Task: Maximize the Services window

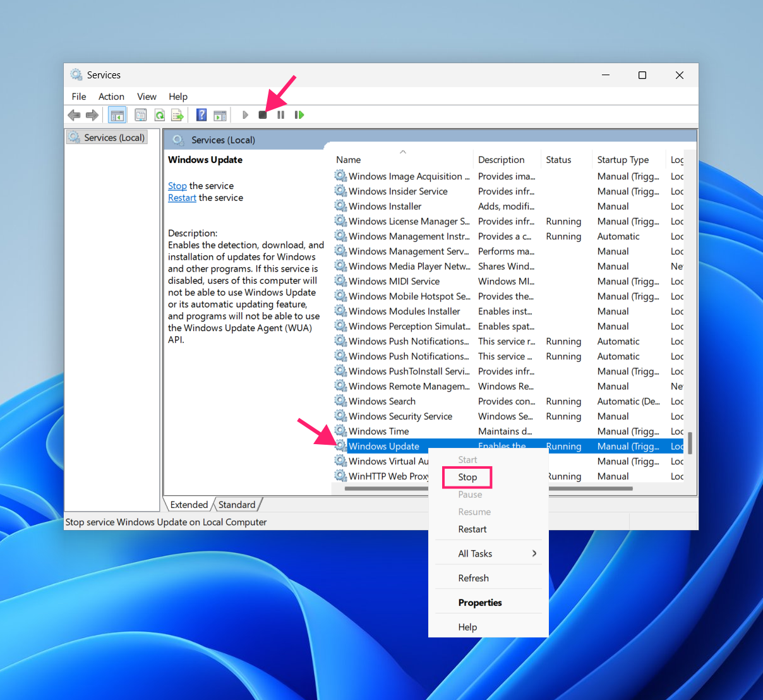Action: (642, 75)
